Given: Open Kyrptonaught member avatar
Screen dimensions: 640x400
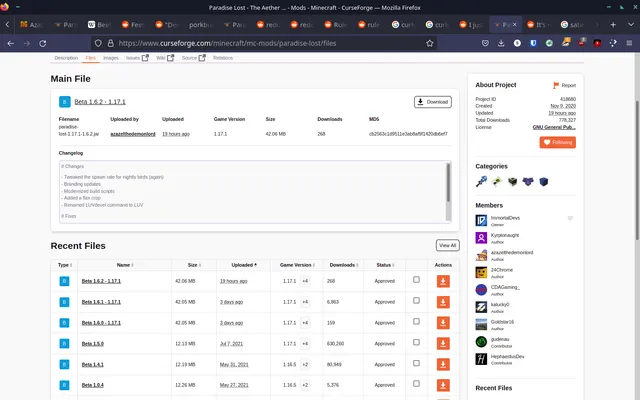Looking at the screenshot, I should [481, 238].
